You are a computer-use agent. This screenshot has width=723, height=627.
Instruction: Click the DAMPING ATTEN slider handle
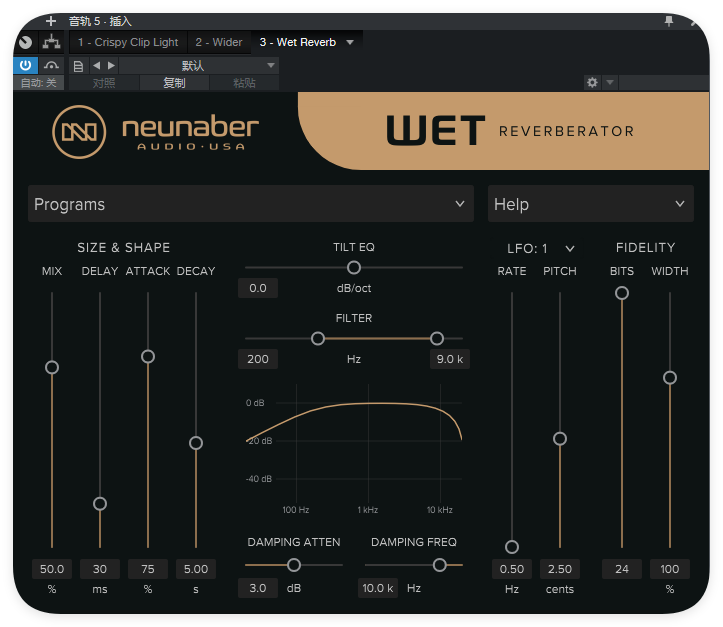tap(294, 565)
